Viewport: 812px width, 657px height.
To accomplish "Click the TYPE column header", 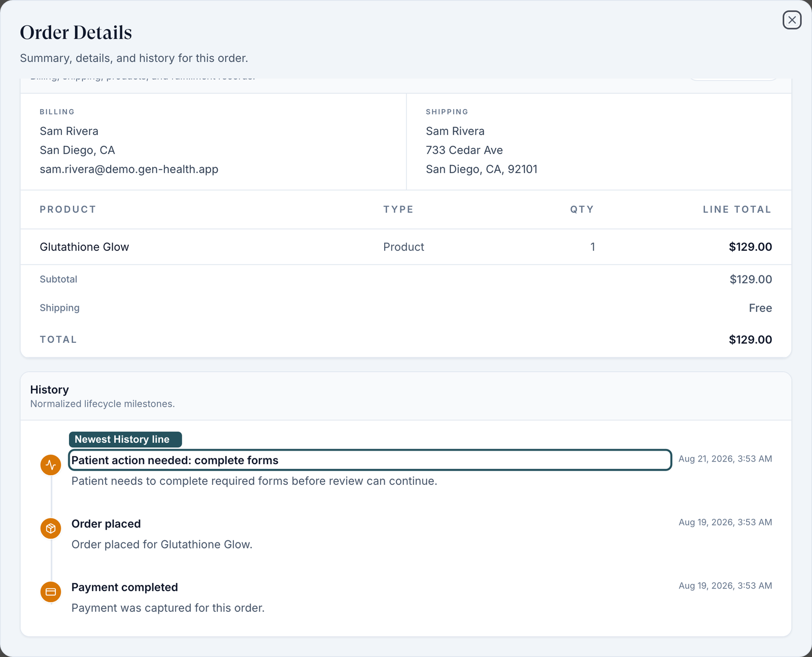I will (x=398, y=209).
